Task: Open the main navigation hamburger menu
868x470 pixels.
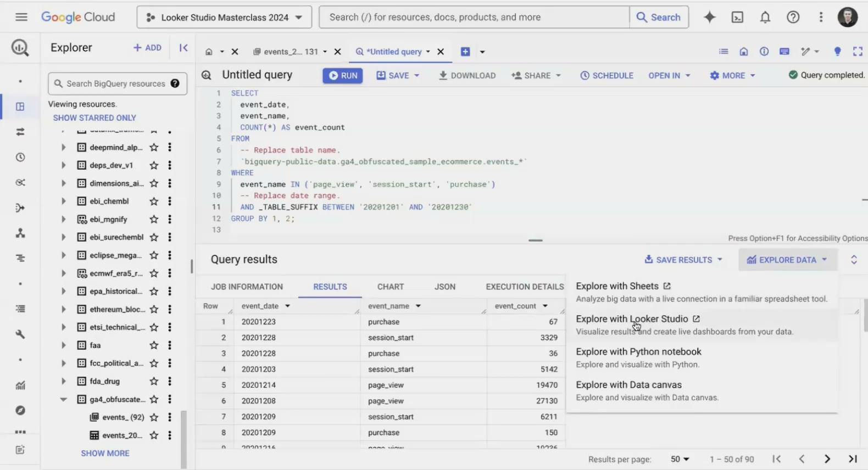Action: [x=21, y=17]
